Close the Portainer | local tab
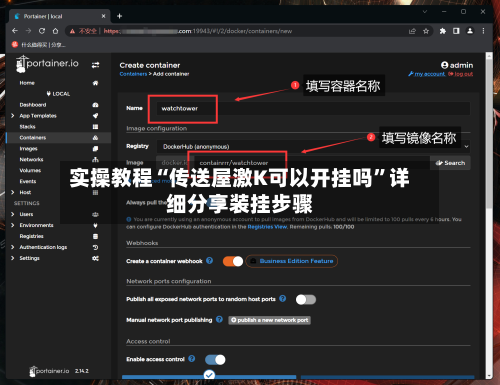Screen dimensions: 500x385 click(103, 16)
